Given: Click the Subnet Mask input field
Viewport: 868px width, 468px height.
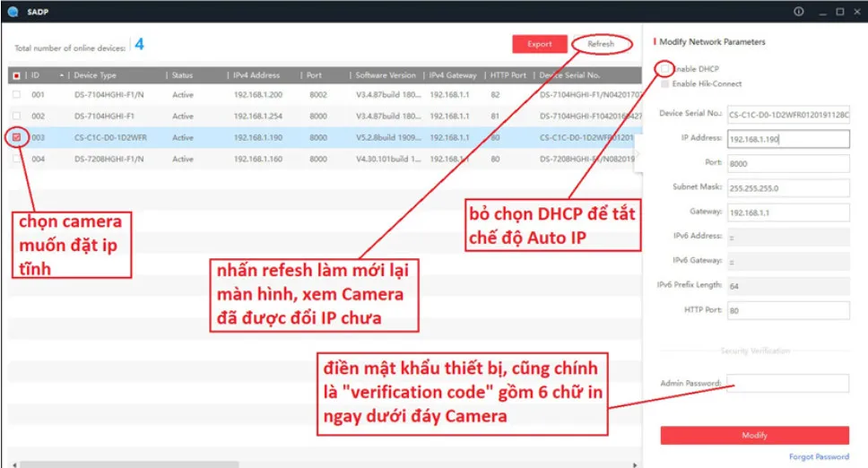Looking at the screenshot, I should click(x=788, y=188).
